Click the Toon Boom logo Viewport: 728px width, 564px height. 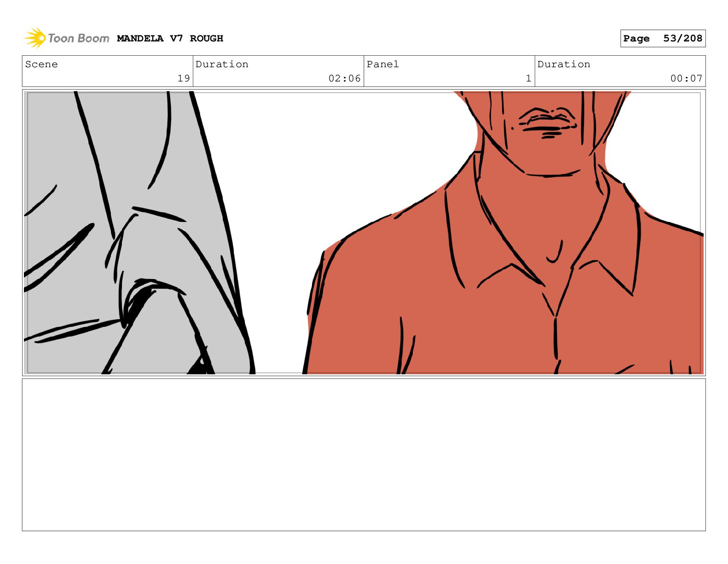click(66, 38)
